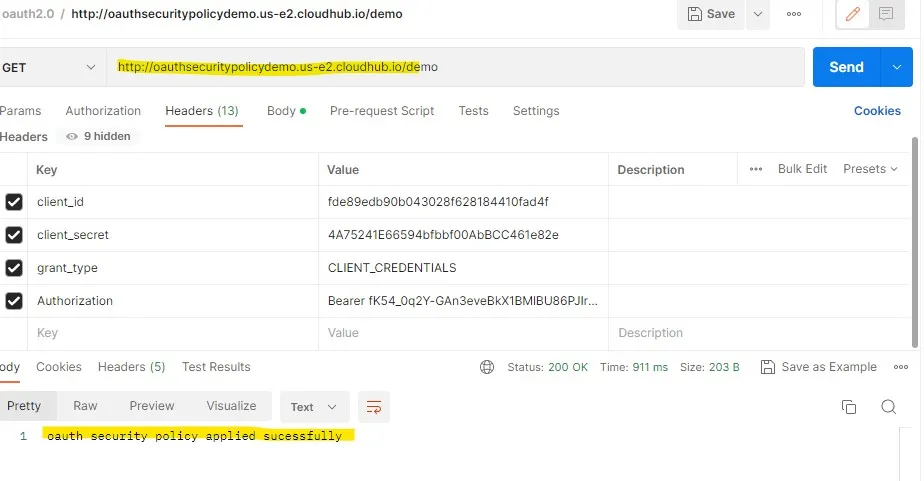This screenshot has height=481, width=924.
Task: Open the response Cookies tab
Action: point(59,367)
